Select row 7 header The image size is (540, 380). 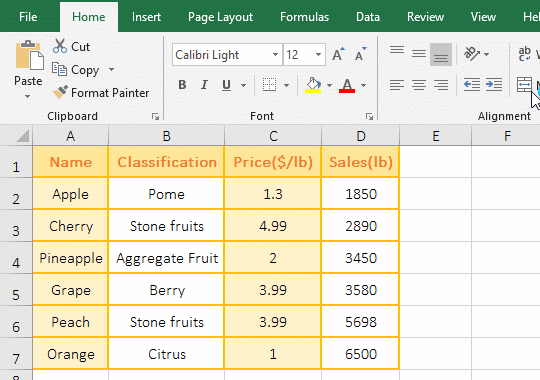(16, 354)
